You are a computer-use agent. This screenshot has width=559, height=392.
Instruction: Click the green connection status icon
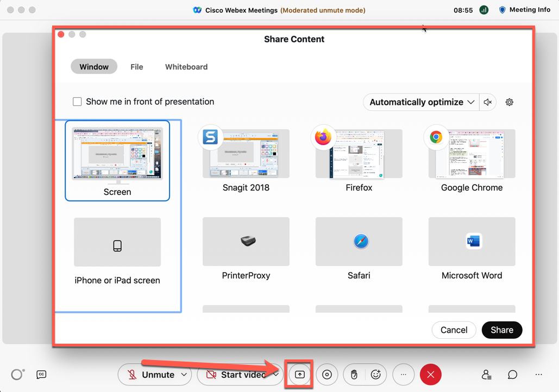(484, 10)
